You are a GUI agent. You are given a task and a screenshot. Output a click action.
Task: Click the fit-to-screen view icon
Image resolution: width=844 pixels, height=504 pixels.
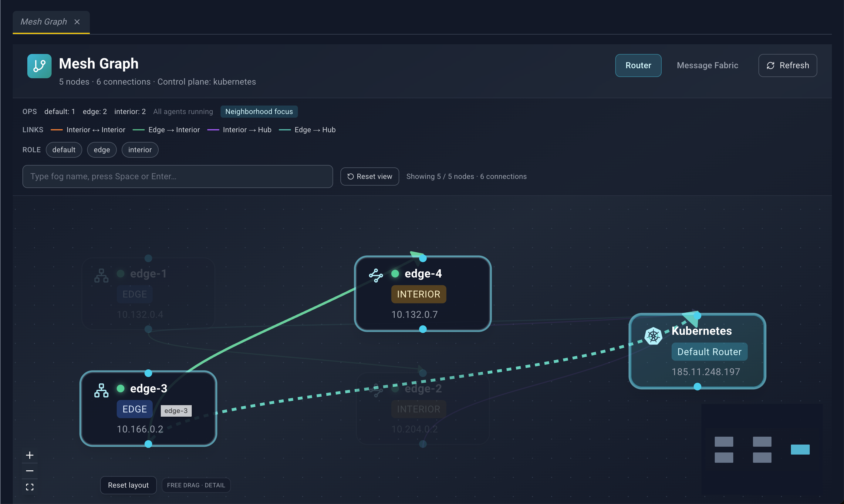29,487
